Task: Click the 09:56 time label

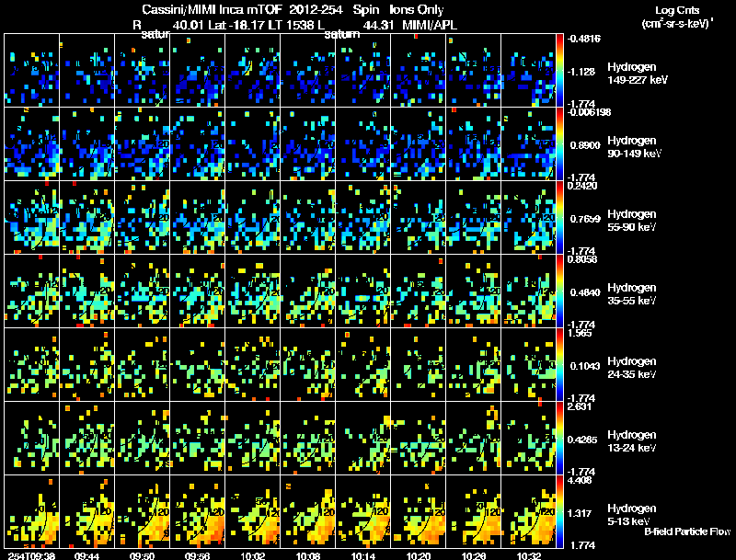Action: click(197, 555)
